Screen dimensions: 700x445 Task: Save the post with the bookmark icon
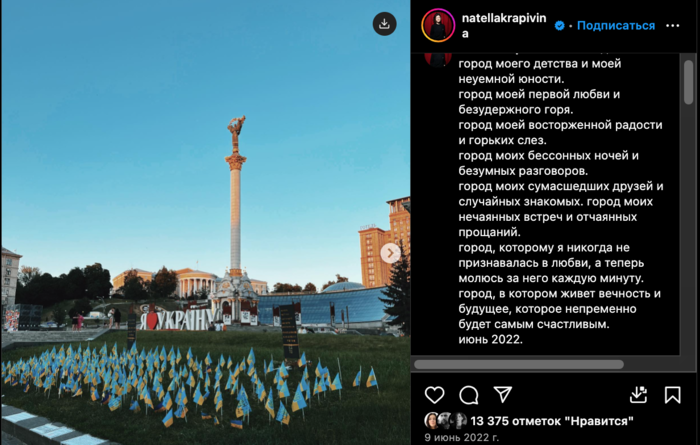(672, 395)
